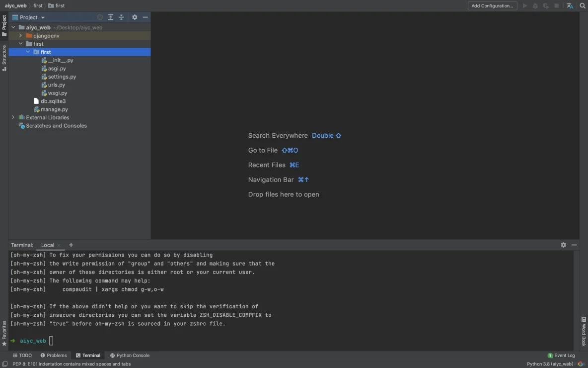Screen dimensions: 588x368
Task: Open the TODO tool window tab
Action: (x=22, y=355)
